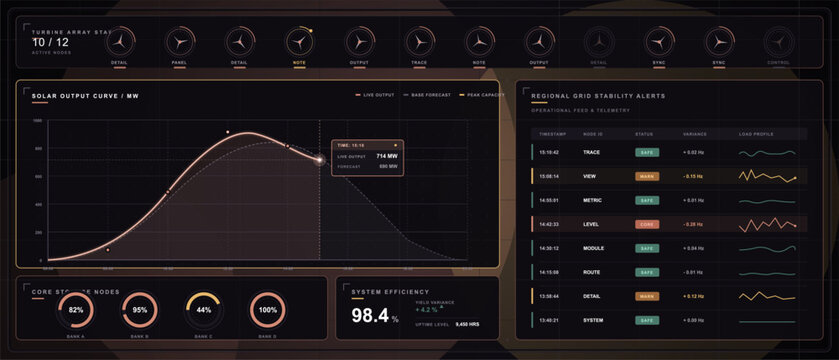839x360 pixels.
Task: Select the PANEL turbine node icon
Action: 180,41
